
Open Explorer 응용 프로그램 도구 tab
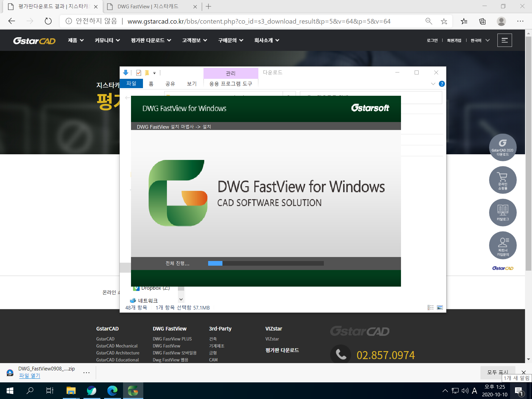pos(231,84)
